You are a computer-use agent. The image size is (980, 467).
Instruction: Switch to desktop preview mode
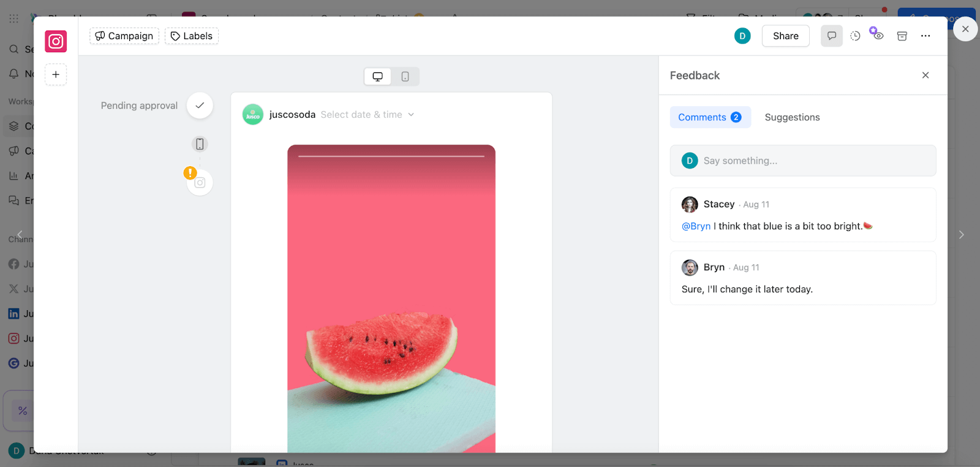pyautogui.click(x=378, y=77)
